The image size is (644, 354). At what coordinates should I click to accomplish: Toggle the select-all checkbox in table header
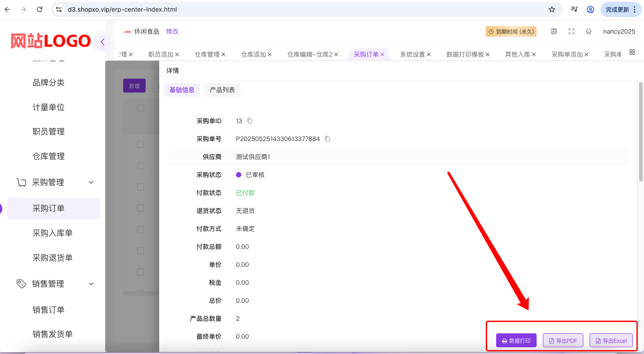[141, 108]
